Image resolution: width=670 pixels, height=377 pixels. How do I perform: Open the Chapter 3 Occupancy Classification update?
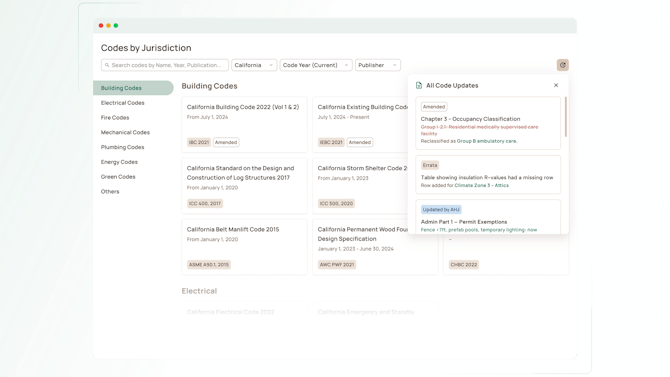pos(488,123)
